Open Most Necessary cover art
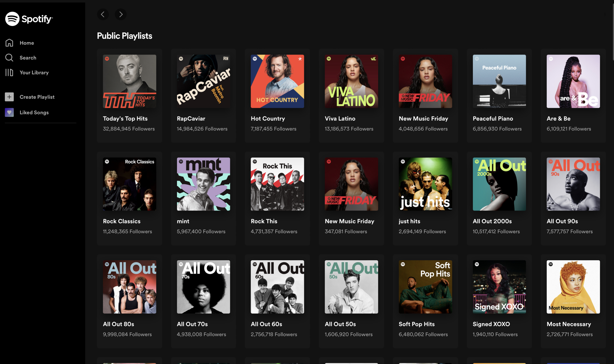614x364 pixels. click(573, 287)
